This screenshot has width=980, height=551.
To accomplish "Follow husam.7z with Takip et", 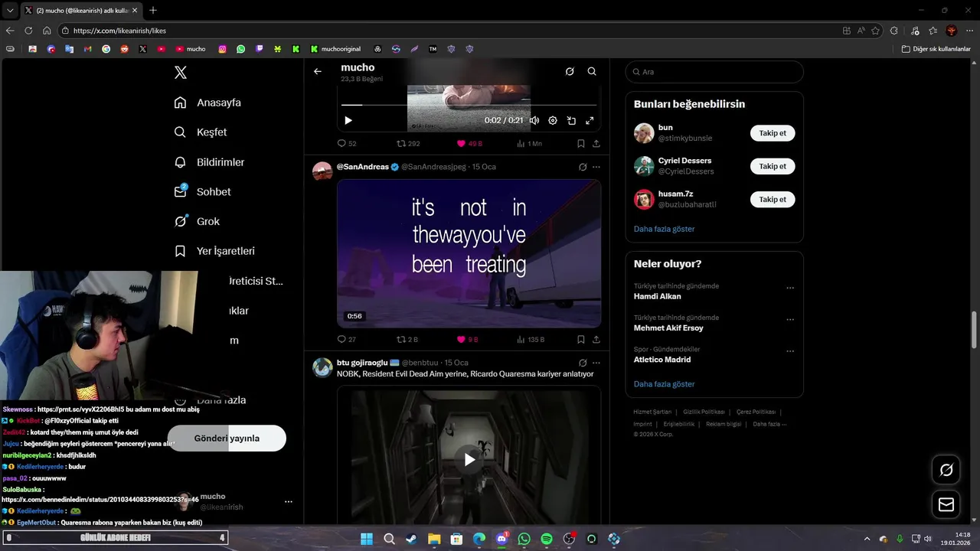I will point(773,200).
